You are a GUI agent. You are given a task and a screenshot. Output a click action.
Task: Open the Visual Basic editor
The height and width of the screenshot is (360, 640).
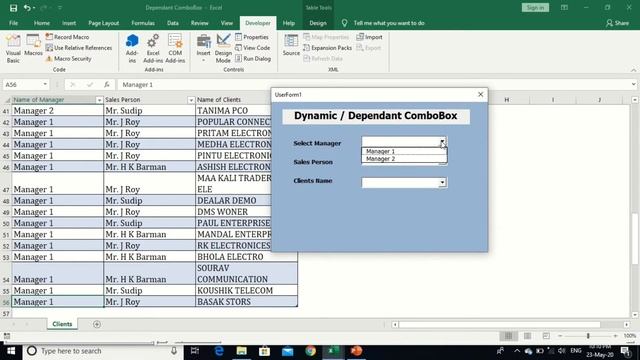coord(13,48)
